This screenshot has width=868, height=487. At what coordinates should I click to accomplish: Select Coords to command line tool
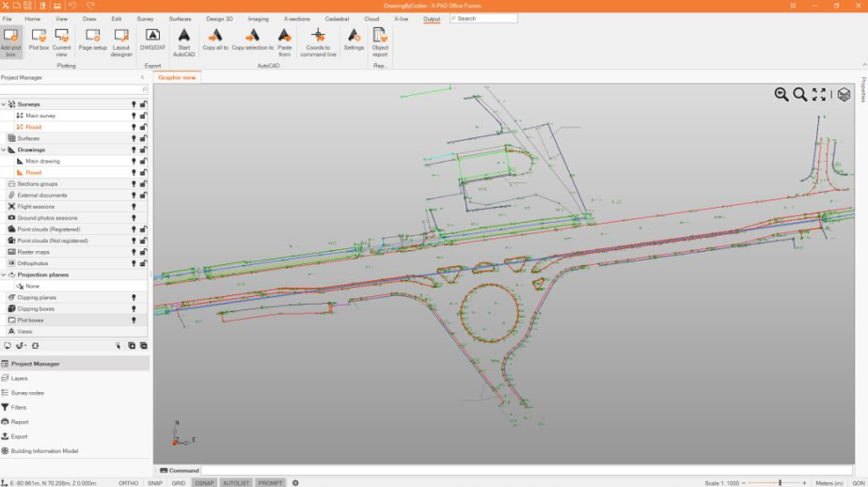click(x=318, y=41)
